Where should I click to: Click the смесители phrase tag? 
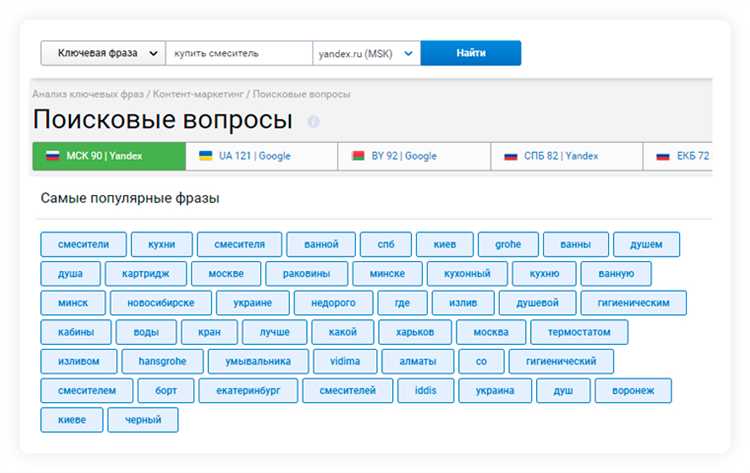pos(84,244)
